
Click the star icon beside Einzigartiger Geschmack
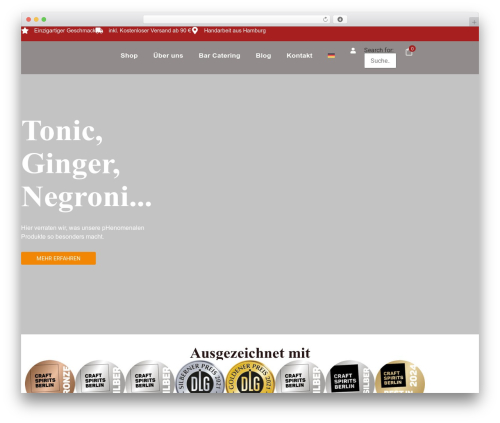click(x=25, y=31)
